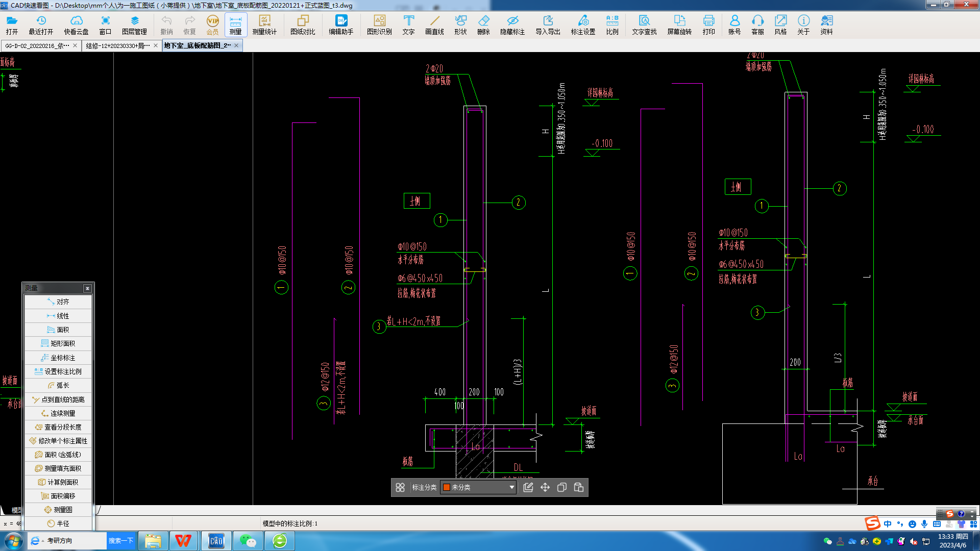Click the move arrows icon in annotation bar
Screen dimensions: 980x551
[x=545, y=487]
